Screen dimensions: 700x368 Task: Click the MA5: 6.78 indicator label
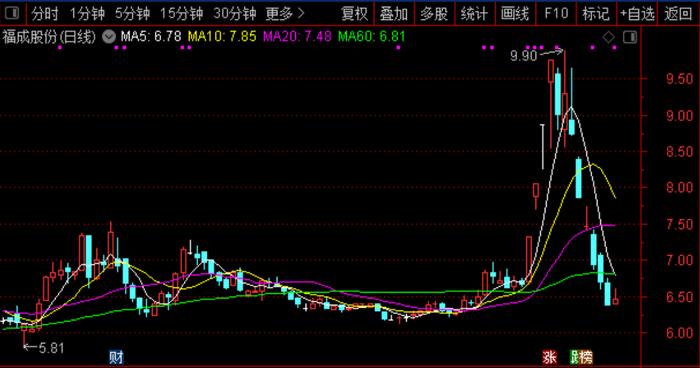pos(151,36)
